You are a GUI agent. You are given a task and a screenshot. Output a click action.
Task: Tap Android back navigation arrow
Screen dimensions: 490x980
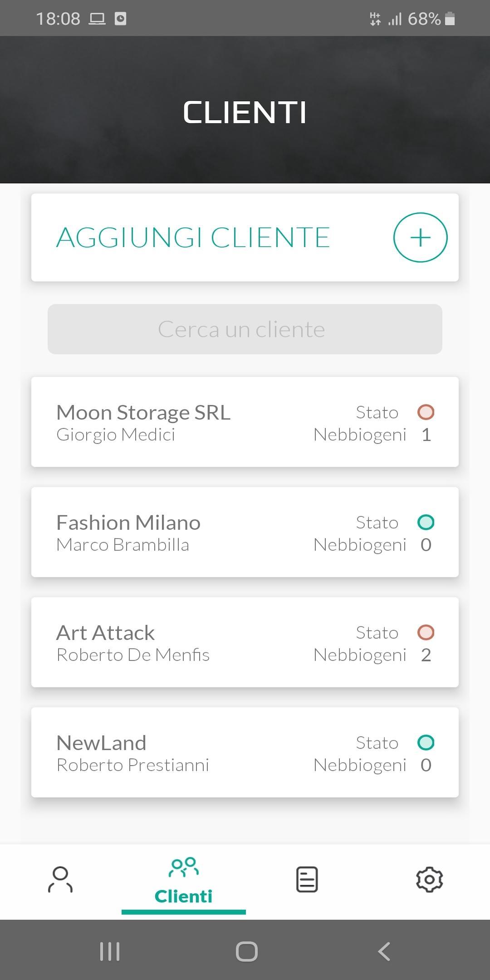(x=384, y=951)
